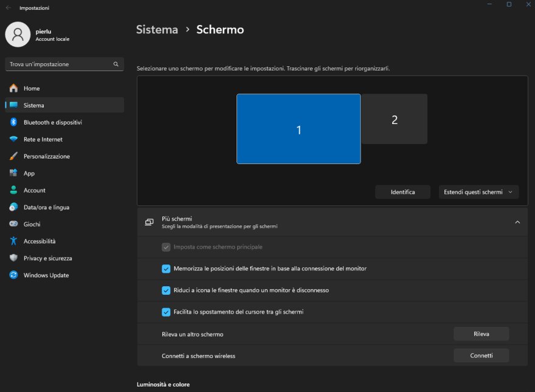Click the Identifica button
This screenshot has width=535, height=392.
coord(402,192)
